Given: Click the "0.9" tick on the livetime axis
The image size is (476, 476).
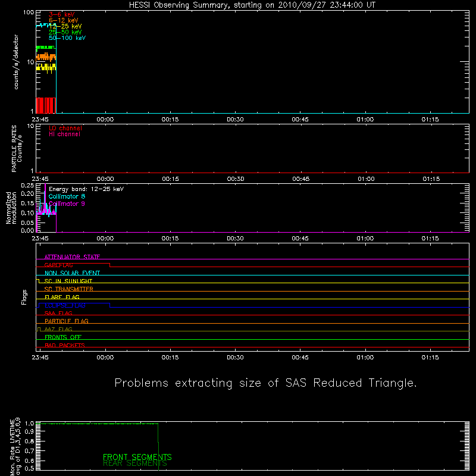Looking at the screenshot, I should 30,432.
